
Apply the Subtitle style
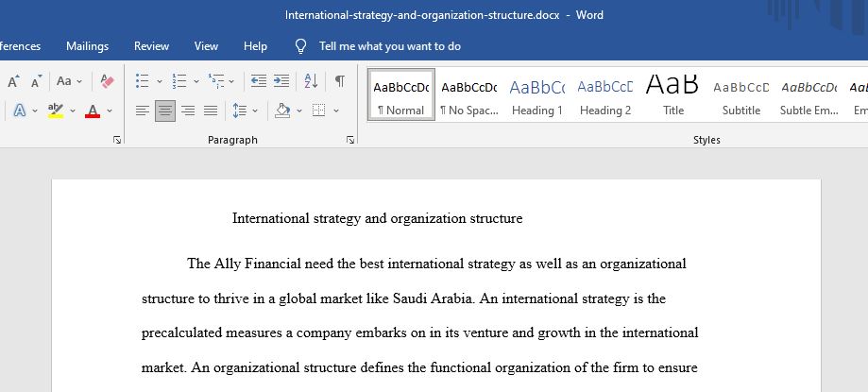click(741, 94)
